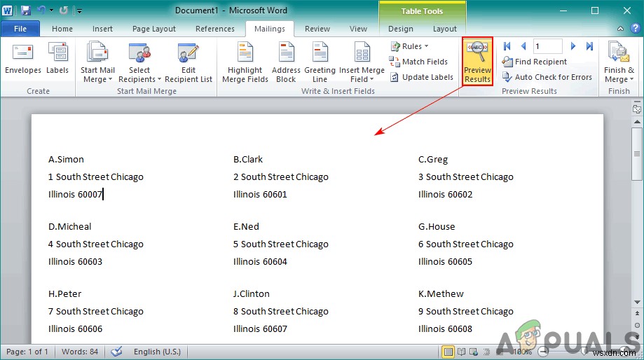The height and width of the screenshot is (360, 644).
Task: Click Find Recipient
Action: pyautogui.click(x=535, y=62)
